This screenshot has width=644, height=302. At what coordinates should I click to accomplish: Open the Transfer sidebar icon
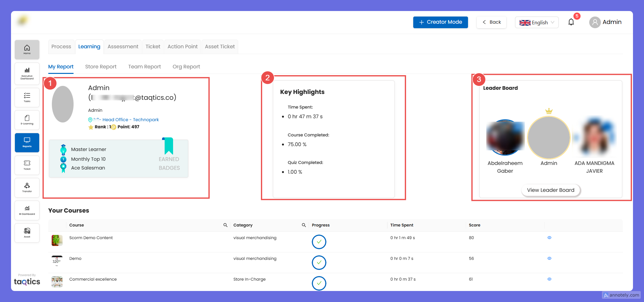[27, 188]
